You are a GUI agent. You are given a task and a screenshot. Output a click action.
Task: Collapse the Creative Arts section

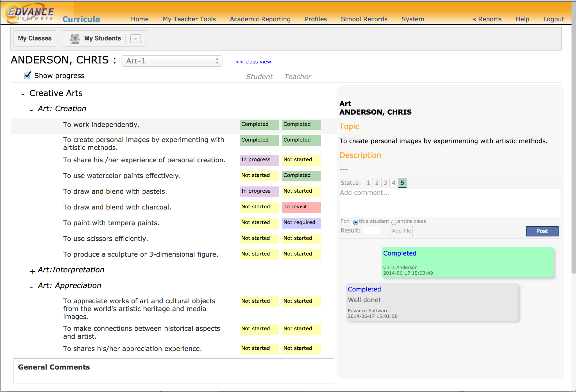(x=23, y=94)
